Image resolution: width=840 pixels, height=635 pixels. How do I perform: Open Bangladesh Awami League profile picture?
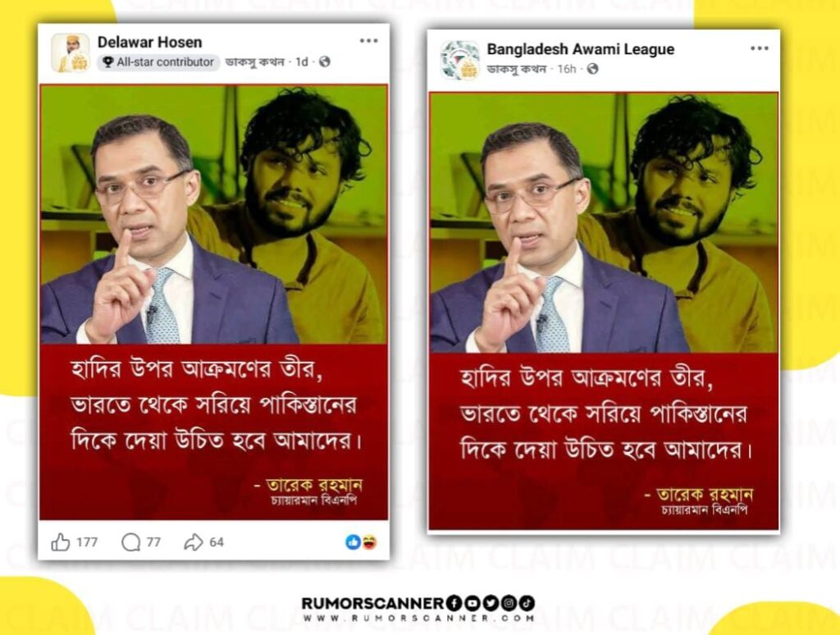(459, 60)
